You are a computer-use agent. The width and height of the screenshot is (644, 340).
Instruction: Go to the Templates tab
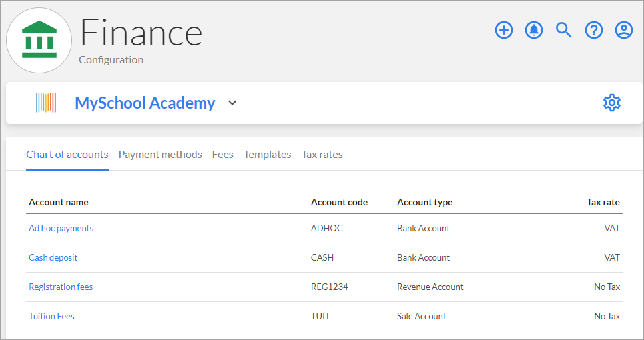click(267, 155)
